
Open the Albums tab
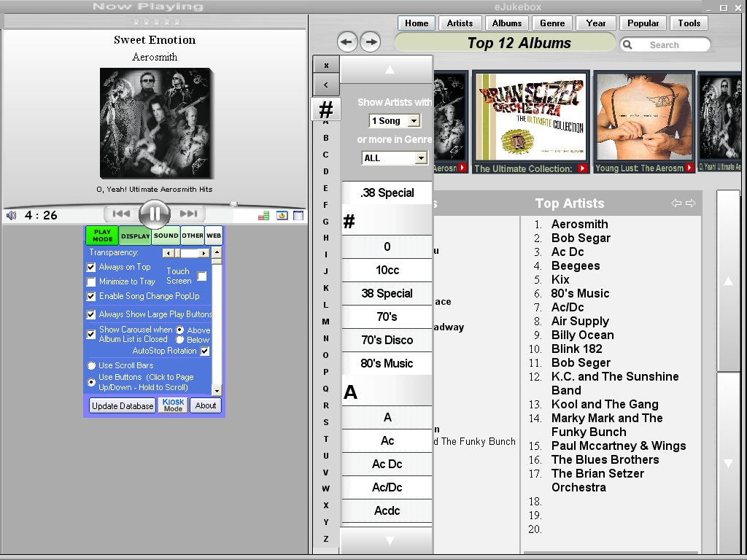(507, 23)
